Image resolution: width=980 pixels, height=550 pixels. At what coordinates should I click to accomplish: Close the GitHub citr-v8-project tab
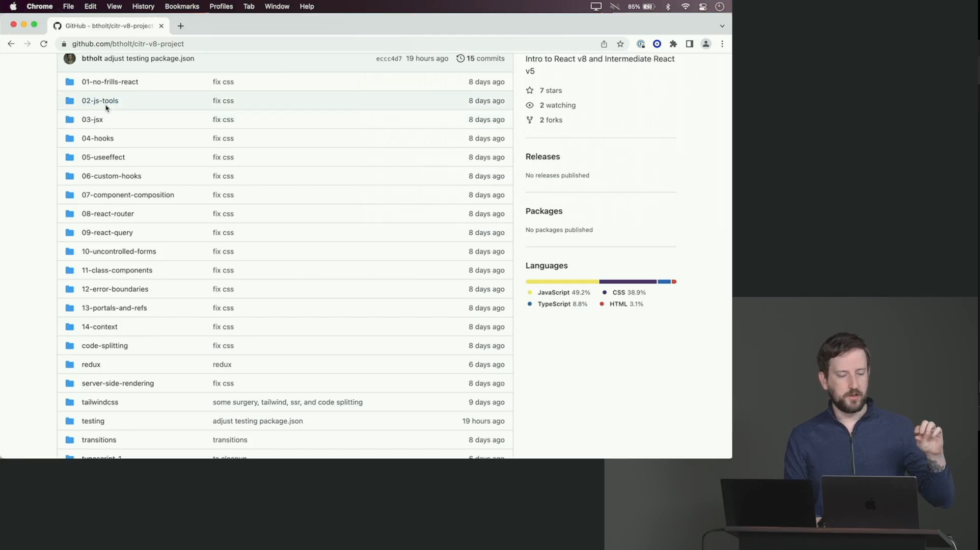click(161, 26)
